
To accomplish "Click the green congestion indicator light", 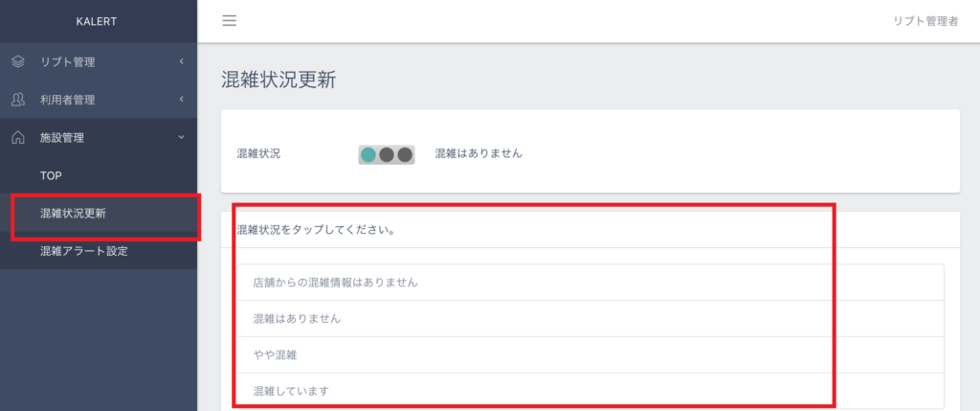I will [368, 154].
